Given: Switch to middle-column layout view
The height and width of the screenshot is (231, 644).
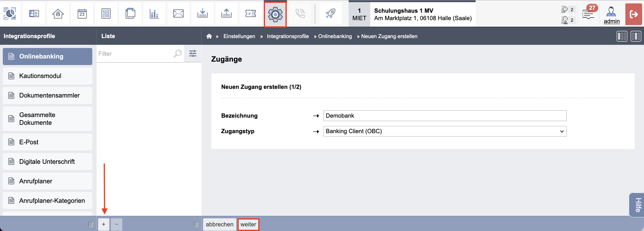Looking at the screenshot, I should click(636, 36).
